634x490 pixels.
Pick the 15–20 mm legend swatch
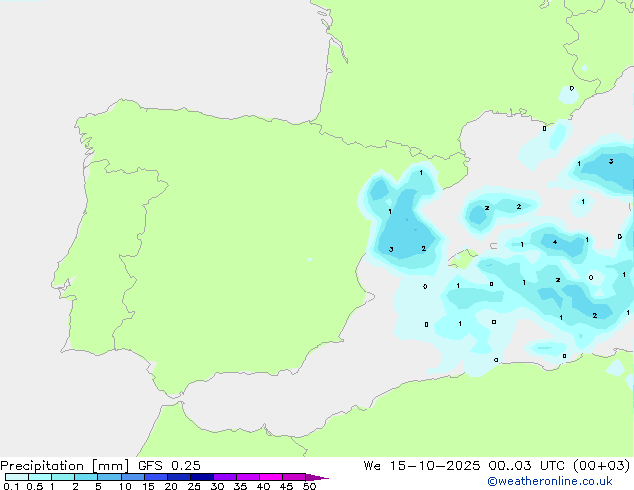tap(156, 477)
